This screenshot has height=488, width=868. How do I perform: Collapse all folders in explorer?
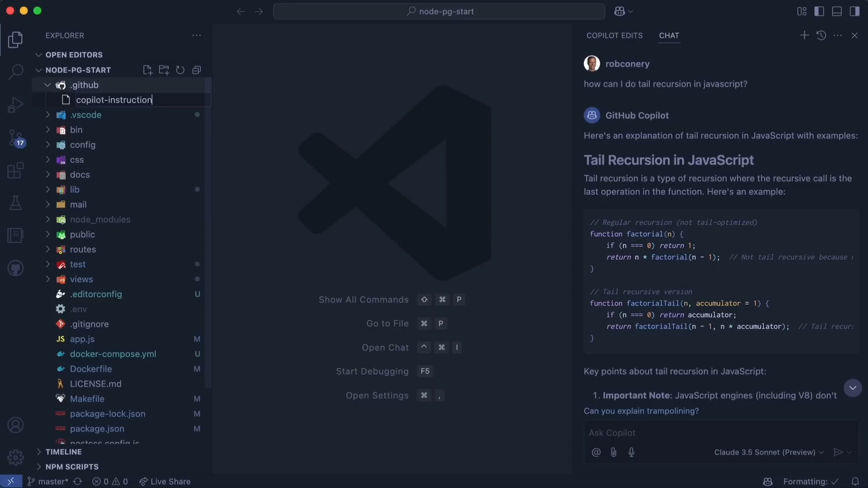pos(196,70)
